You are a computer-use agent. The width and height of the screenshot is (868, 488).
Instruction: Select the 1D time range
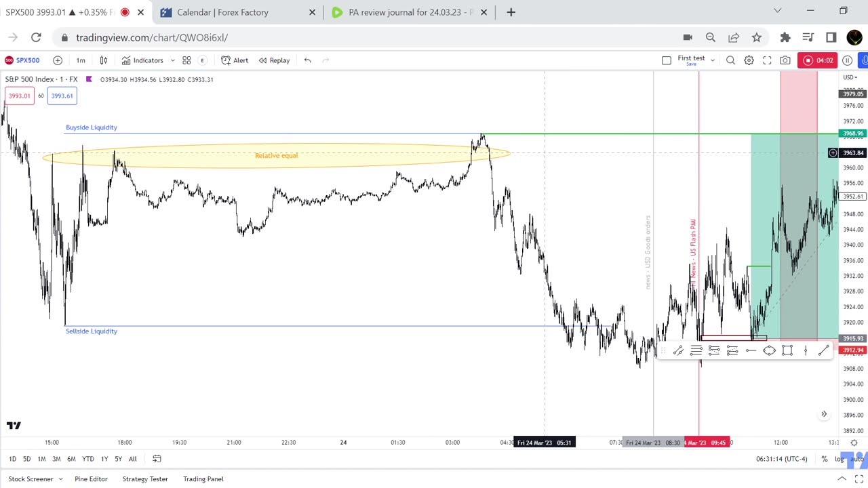12,459
